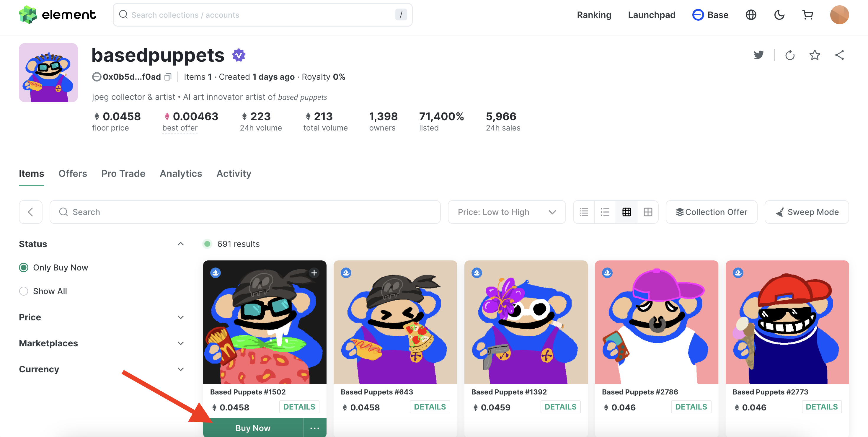Open the shopping cart
The width and height of the screenshot is (868, 437).
808,15
